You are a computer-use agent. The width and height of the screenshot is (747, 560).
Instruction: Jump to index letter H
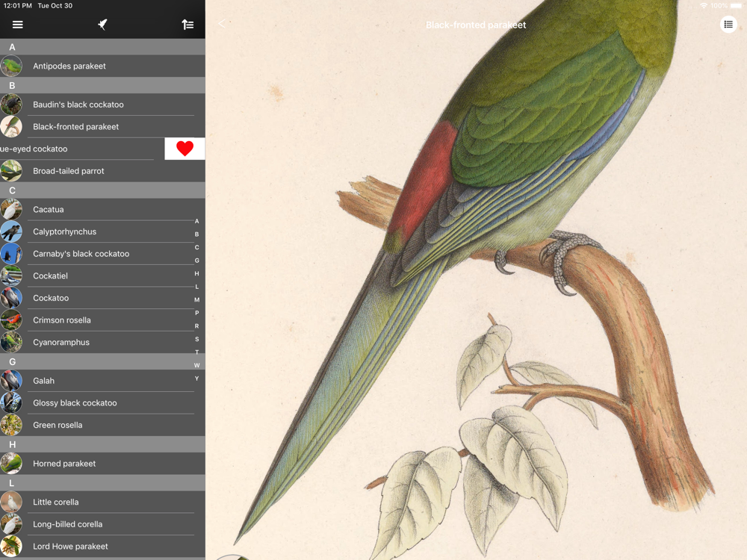coord(196,273)
